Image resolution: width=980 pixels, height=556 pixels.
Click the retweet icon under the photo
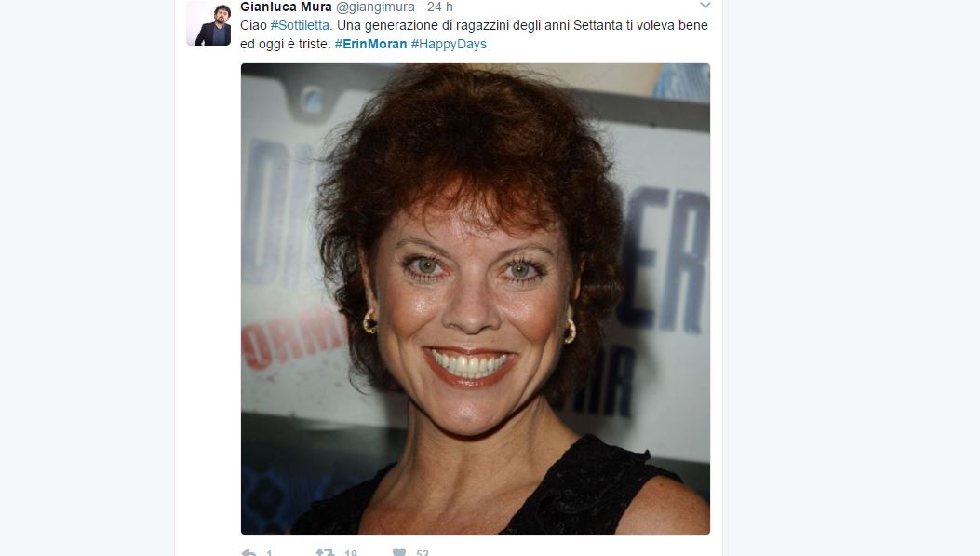325,552
